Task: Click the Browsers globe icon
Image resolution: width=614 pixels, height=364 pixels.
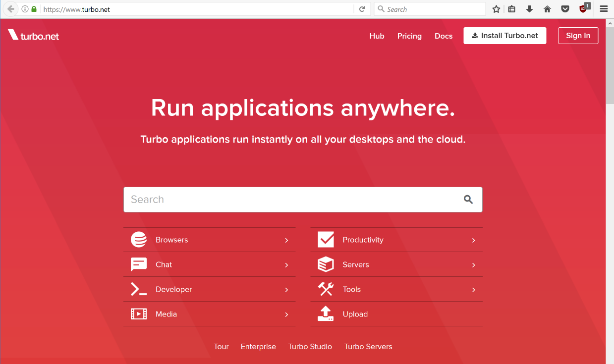Action: pyautogui.click(x=139, y=240)
